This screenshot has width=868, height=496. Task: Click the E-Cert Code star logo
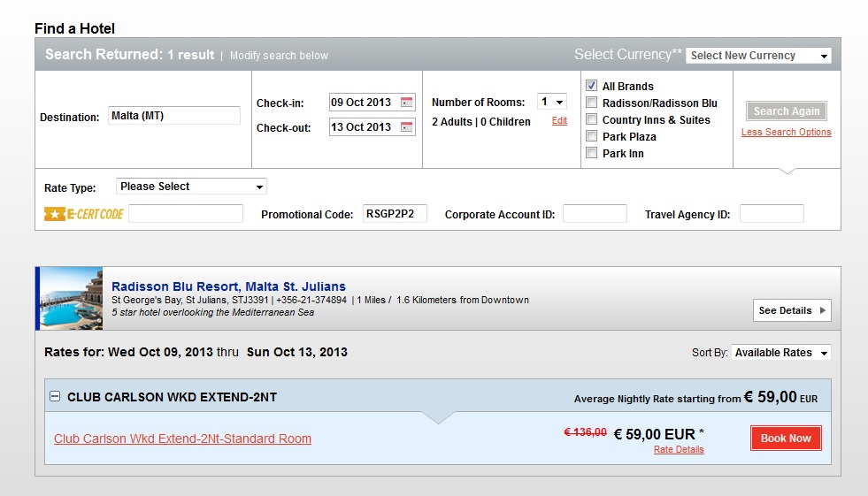click(55, 214)
